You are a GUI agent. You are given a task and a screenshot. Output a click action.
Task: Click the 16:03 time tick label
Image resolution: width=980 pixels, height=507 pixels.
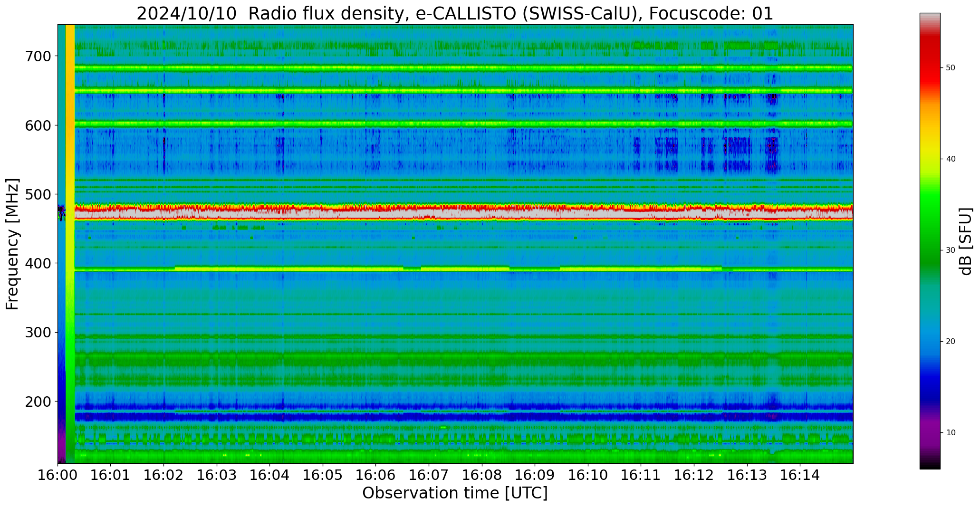coord(217,475)
